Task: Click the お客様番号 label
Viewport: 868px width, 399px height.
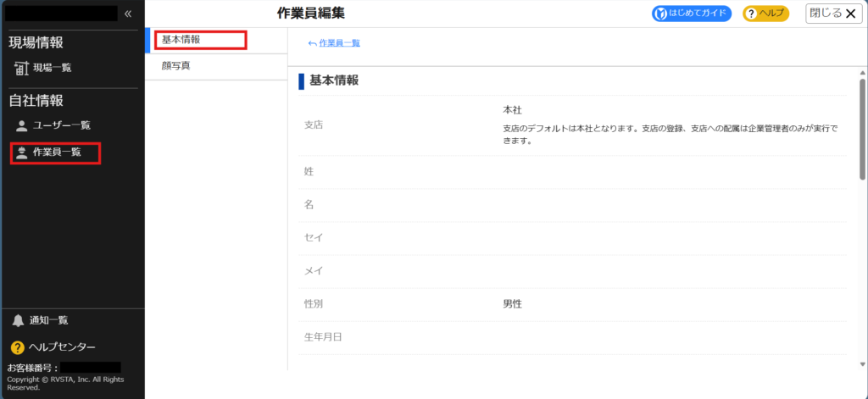Action: 33,368
